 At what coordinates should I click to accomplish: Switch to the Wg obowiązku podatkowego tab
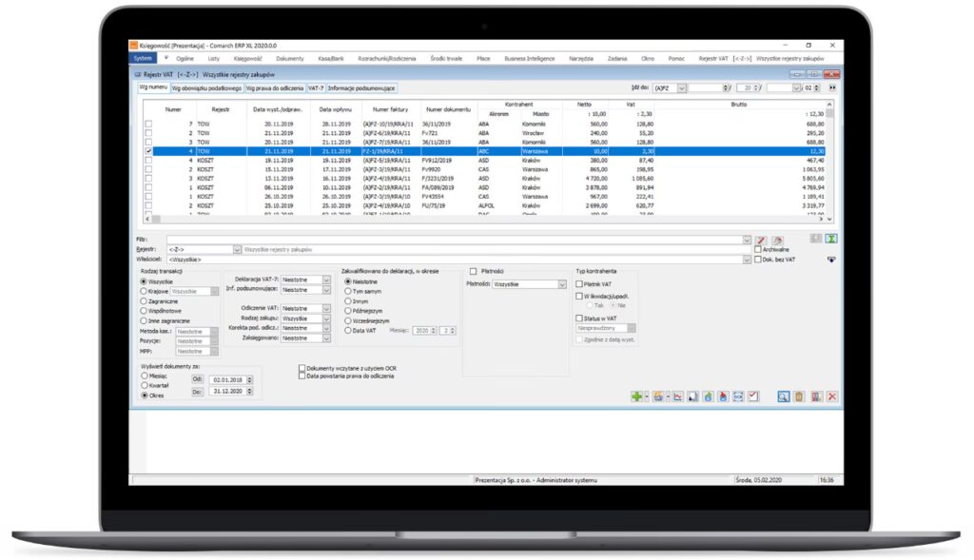pyautogui.click(x=206, y=87)
